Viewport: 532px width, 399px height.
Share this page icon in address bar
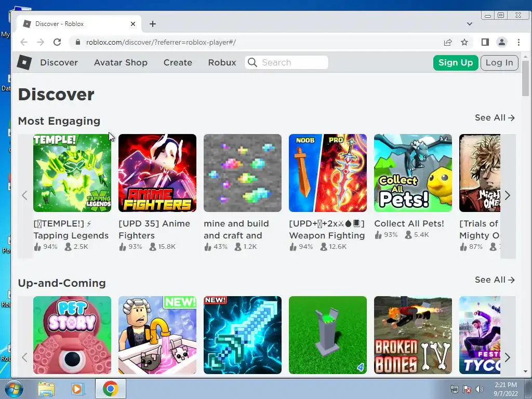(x=447, y=42)
